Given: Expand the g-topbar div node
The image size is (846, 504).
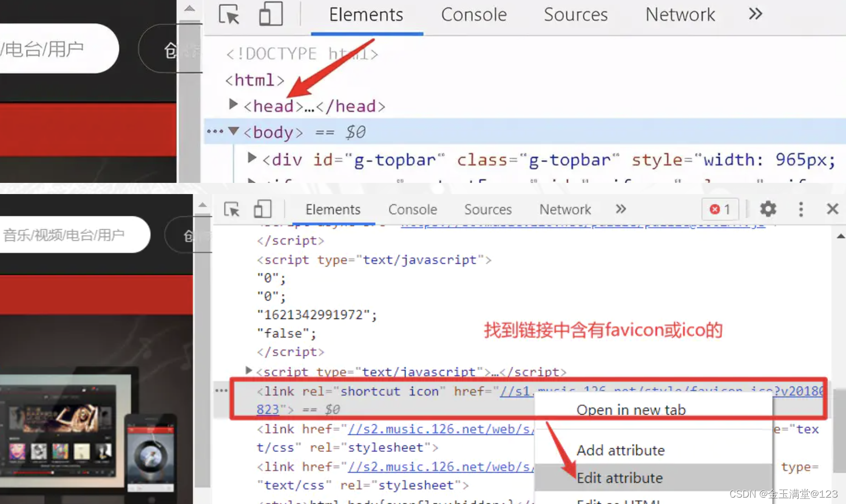Looking at the screenshot, I should coord(252,158).
